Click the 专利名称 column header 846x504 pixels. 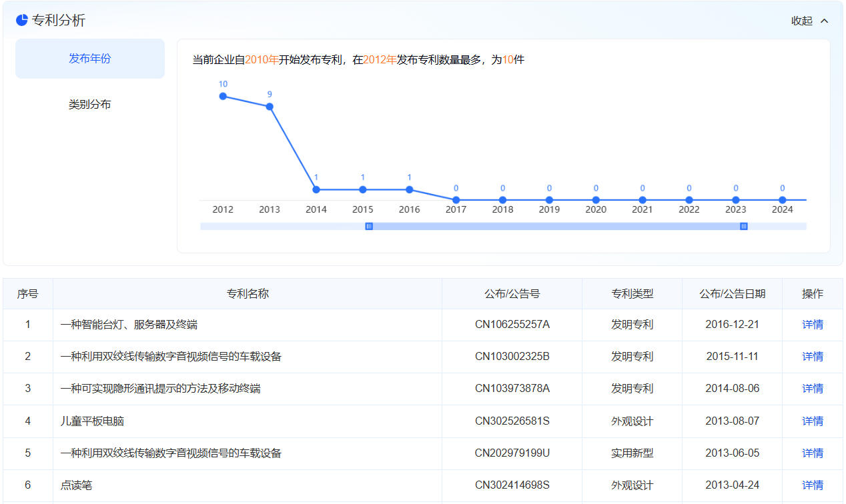[248, 293]
